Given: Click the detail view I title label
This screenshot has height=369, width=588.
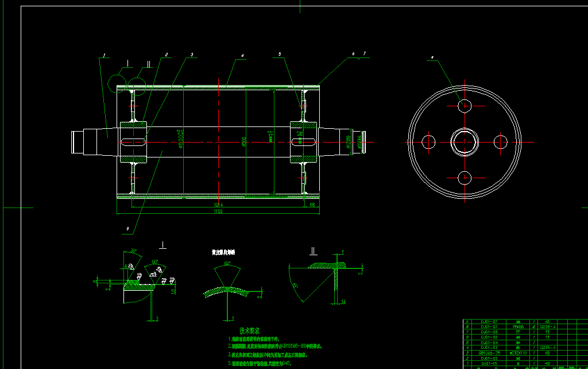Looking at the screenshot, I should [163, 245].
